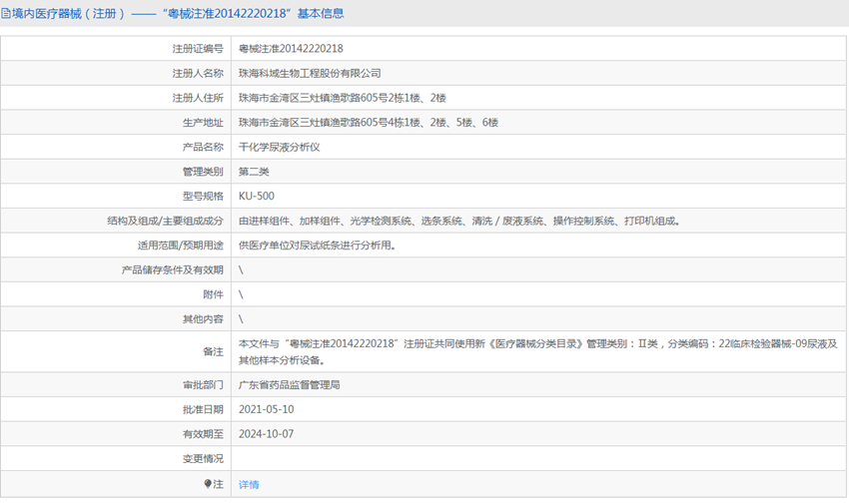Select intended use text 供医疗单位对尿试纸条进行分析用
The width and height of the screenshot is (849, 504).
click(317, 245)
